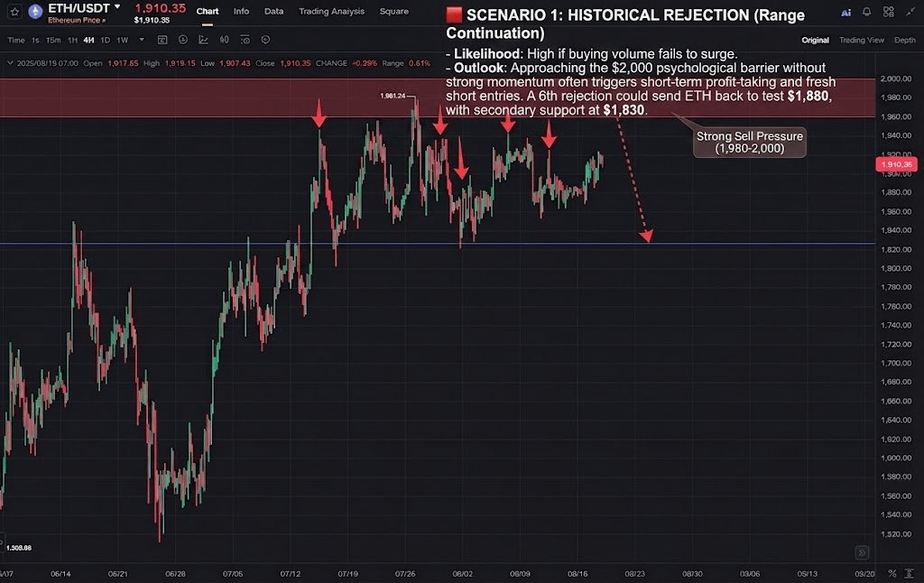Image resolution: width=924 pixels, height=583 pixels.
Task: Select the Time line-chart interval
Action: pyautogui.click(x=16, y=40)
